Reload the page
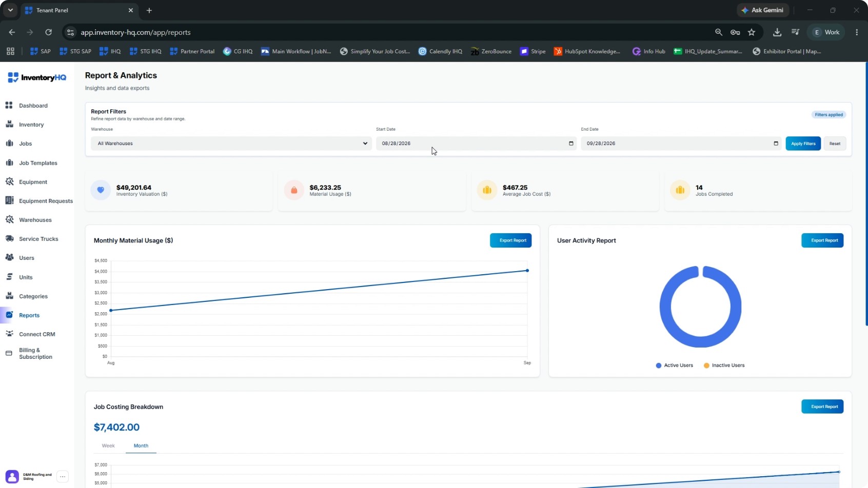 pos(48,32)
